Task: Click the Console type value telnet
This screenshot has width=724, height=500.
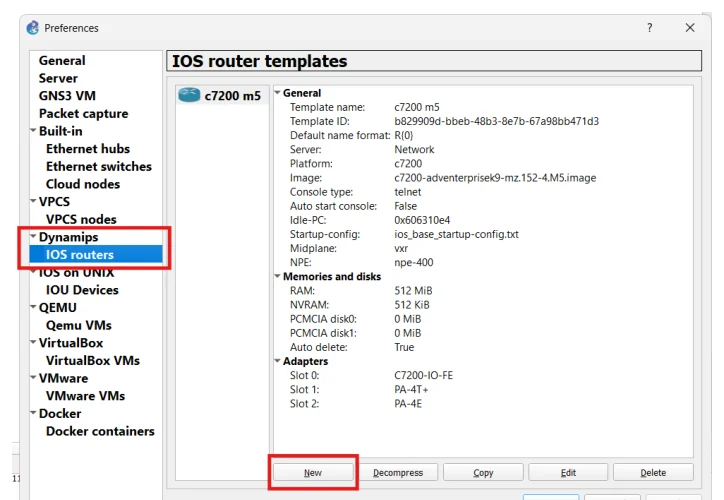Action: pos(408,192)
